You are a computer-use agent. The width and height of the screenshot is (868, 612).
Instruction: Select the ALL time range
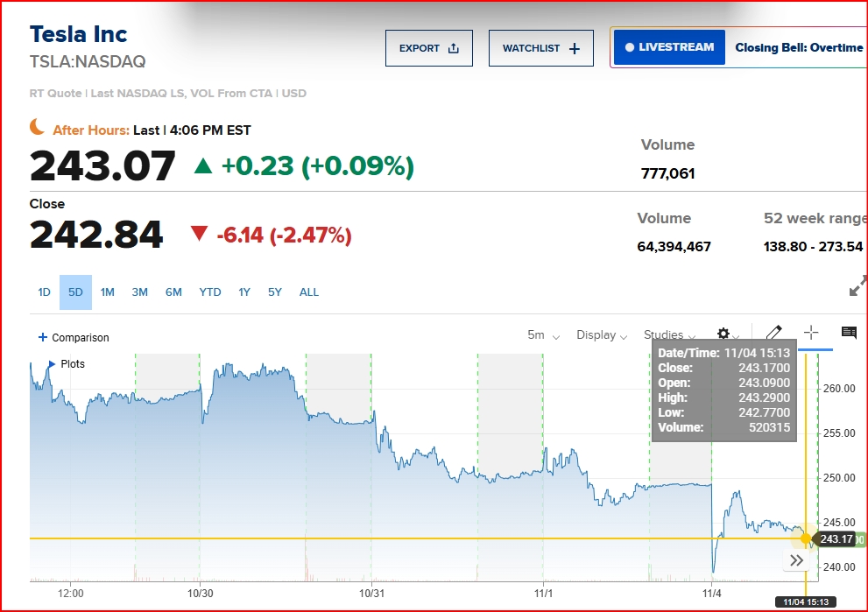309,292
